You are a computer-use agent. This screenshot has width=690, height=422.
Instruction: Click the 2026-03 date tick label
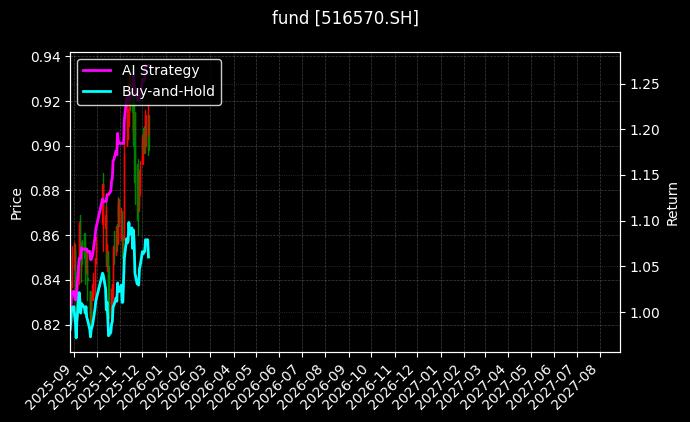click(x=184, y=386)
